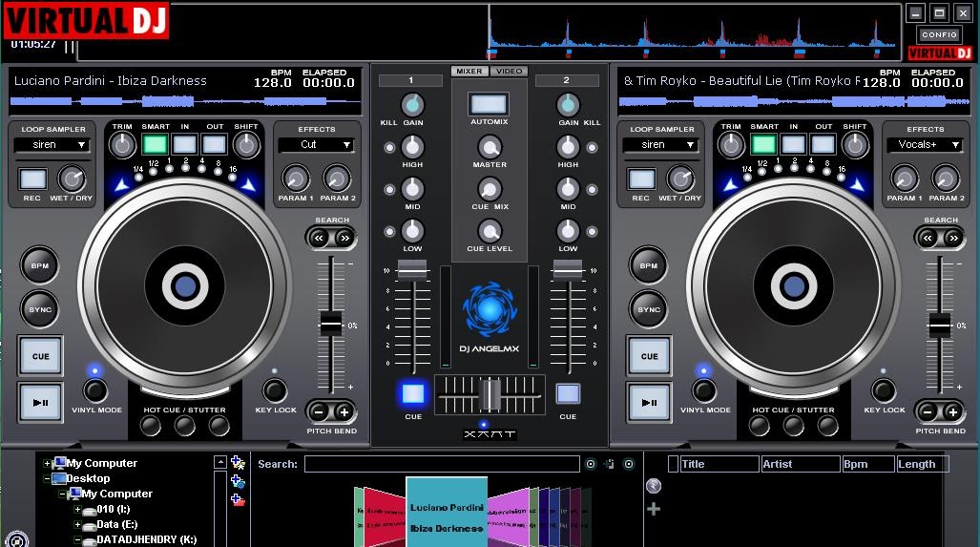This screenshot has width=980, height=547.
Task: Click right deck loop halve blue arrow
Action: (x=731, y=185)
